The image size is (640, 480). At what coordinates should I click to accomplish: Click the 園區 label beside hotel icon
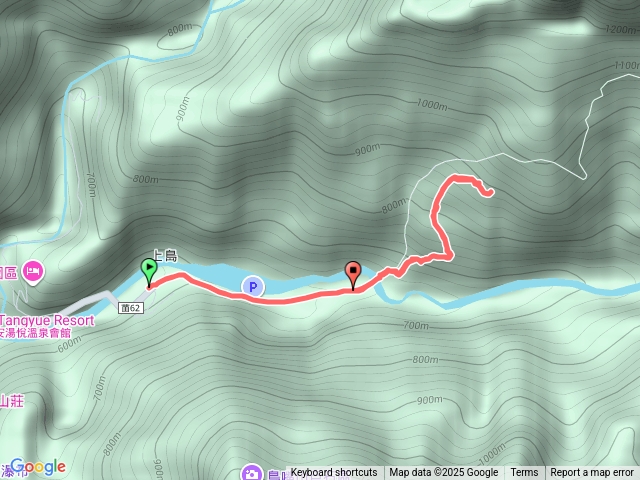[8, 273]
